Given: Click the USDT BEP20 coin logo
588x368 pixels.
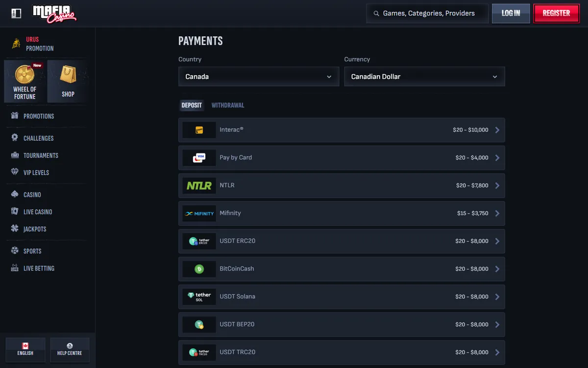Looking at the screenshot, I should click(199, 324).
